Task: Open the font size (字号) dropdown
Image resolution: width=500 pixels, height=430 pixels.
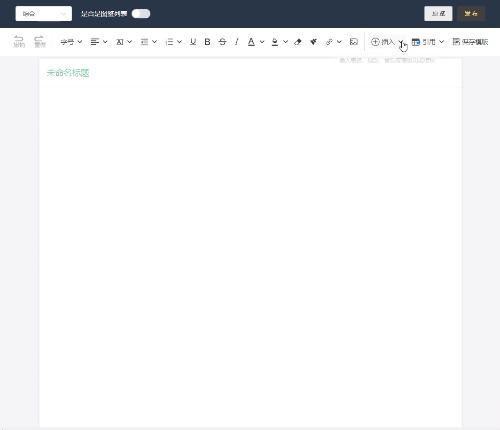Action: pyautogui.click(x=71, y=42)
